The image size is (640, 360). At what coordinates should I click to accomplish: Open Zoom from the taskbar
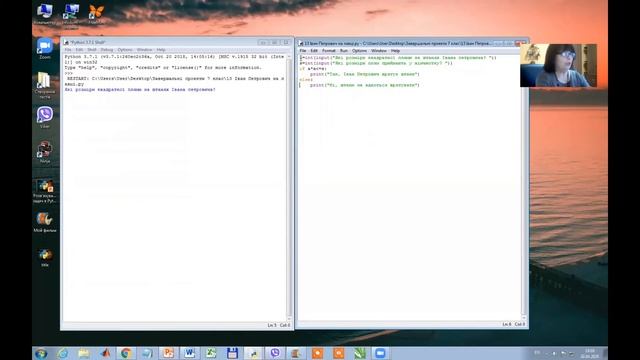(x=380, y=353)
